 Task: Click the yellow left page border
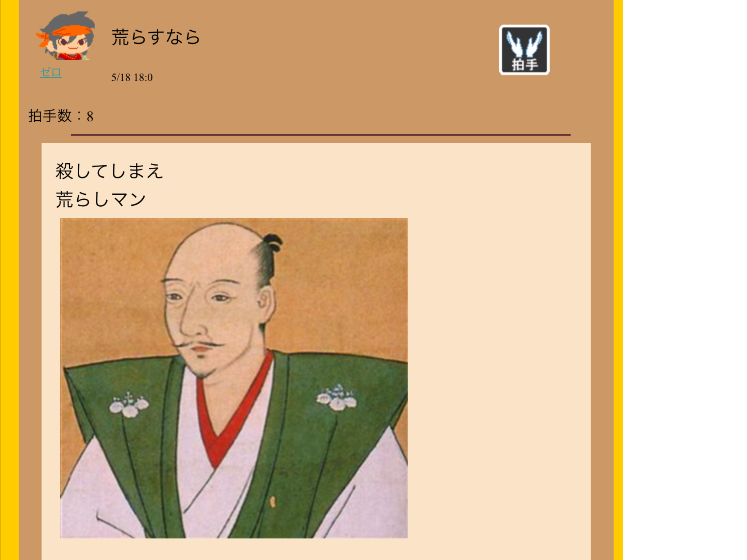pos(9,280)
